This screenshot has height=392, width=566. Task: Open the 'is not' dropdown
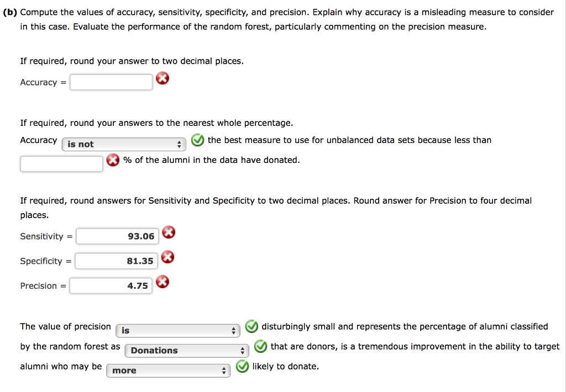(x=124, y=144)
